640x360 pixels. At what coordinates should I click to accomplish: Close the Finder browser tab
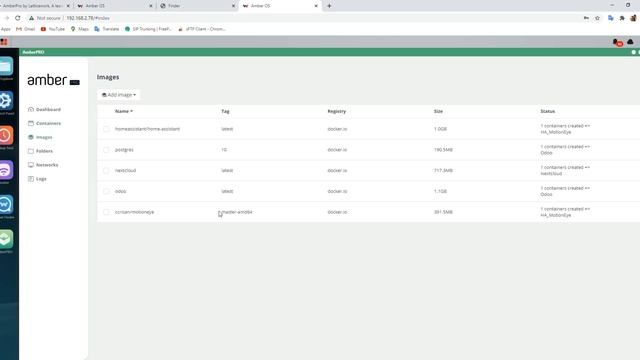point(233,6)
